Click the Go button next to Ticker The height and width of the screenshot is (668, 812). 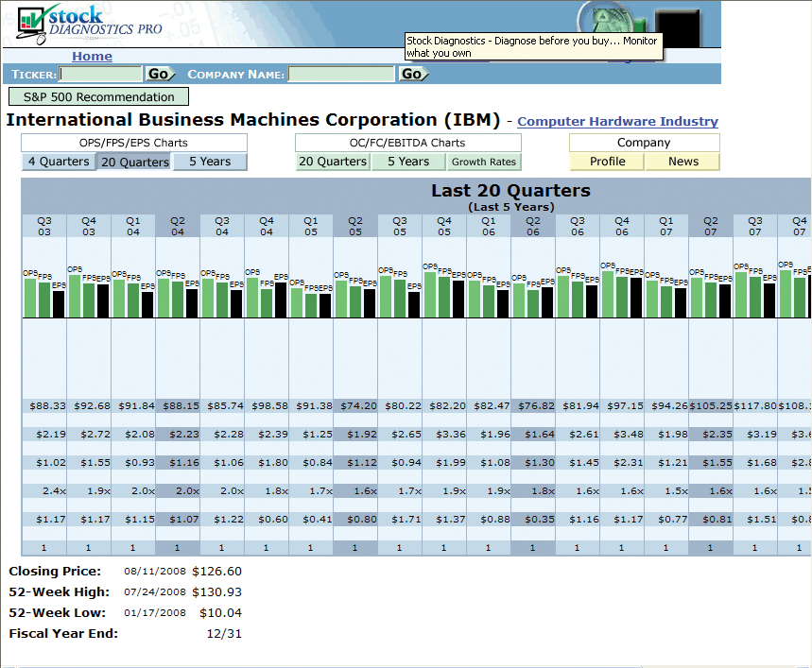pos(158,74)
